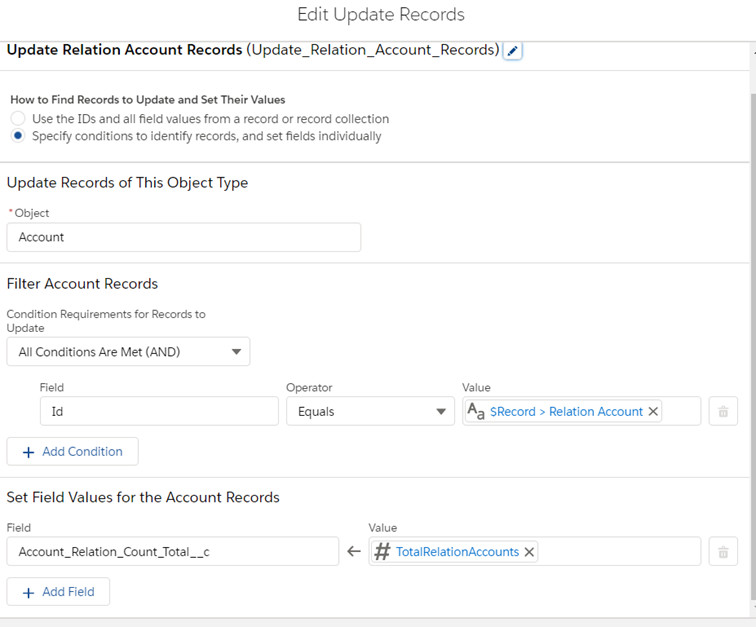Click the vertical scrollbar on the right

tap(751, 300)
